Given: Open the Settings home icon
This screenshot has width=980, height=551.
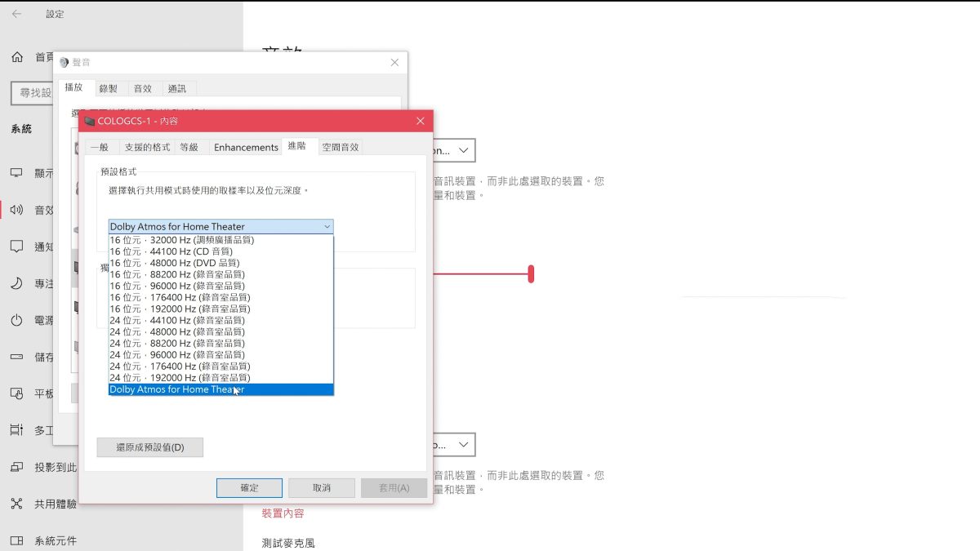Looking at the screenshot, I should point(17,57).
